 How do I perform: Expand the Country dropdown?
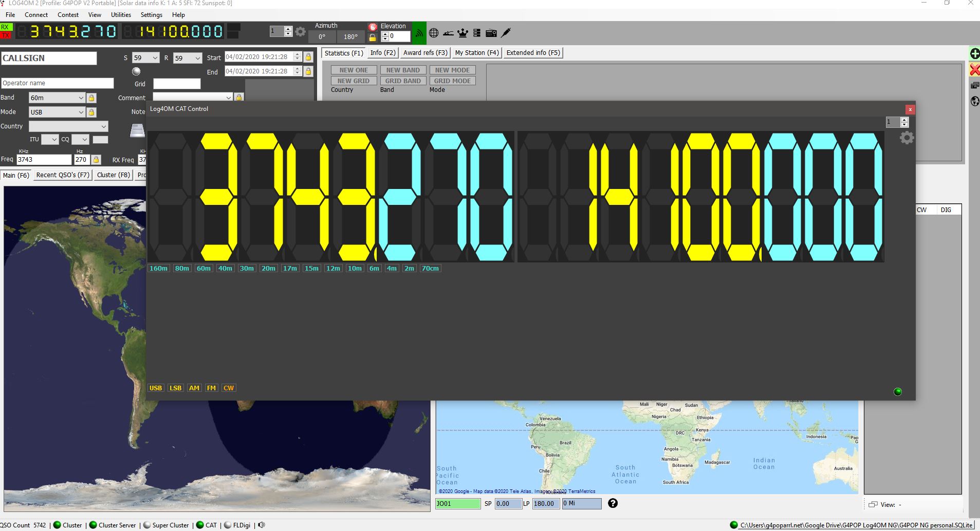point(104,126)
